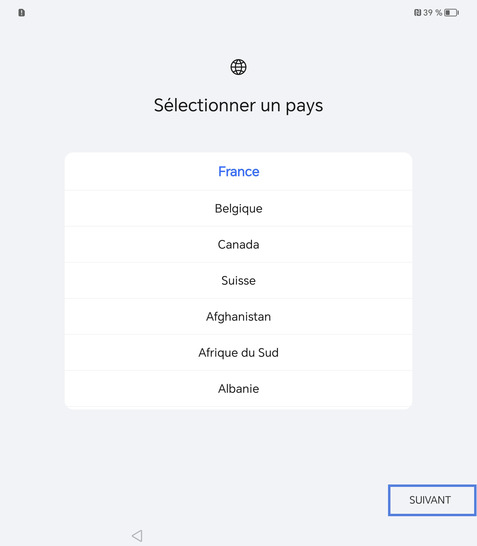Viewport: 477px width, 546px height.
Task: Tap the Canada row above Suisse
Action: click(238, 244)
